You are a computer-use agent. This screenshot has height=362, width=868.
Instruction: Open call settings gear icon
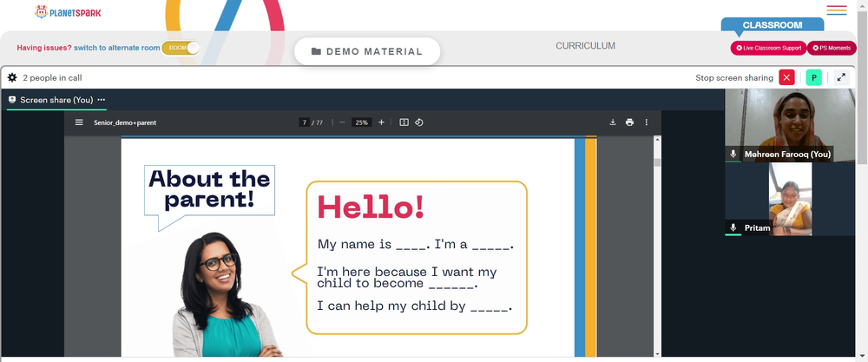pyautogui.click(x=12, y=77)
